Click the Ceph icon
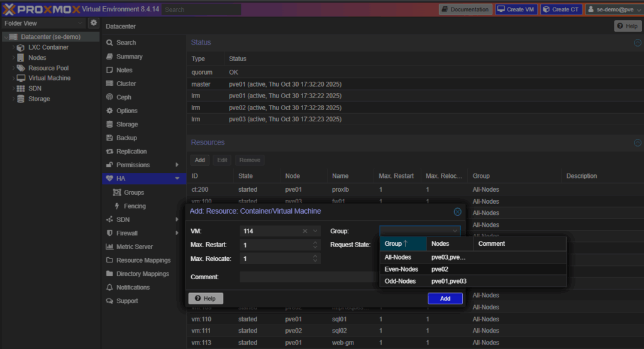The image size is (644, 349). (x=109, y=97)
